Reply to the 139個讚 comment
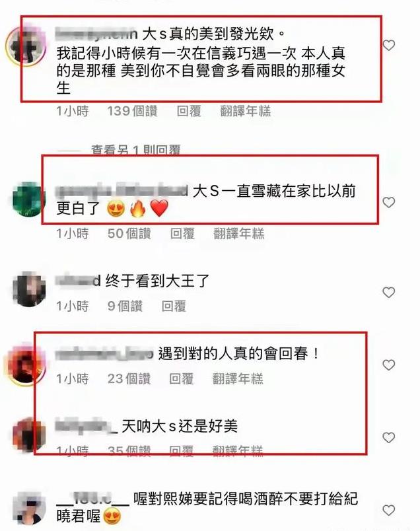The height and width of the screenshot is (531, 420). pos(189,111)
